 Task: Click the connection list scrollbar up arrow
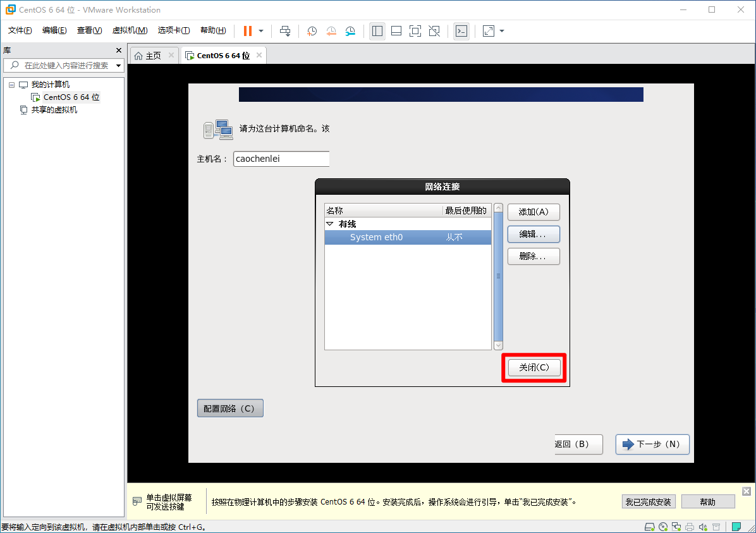(499, 208)
